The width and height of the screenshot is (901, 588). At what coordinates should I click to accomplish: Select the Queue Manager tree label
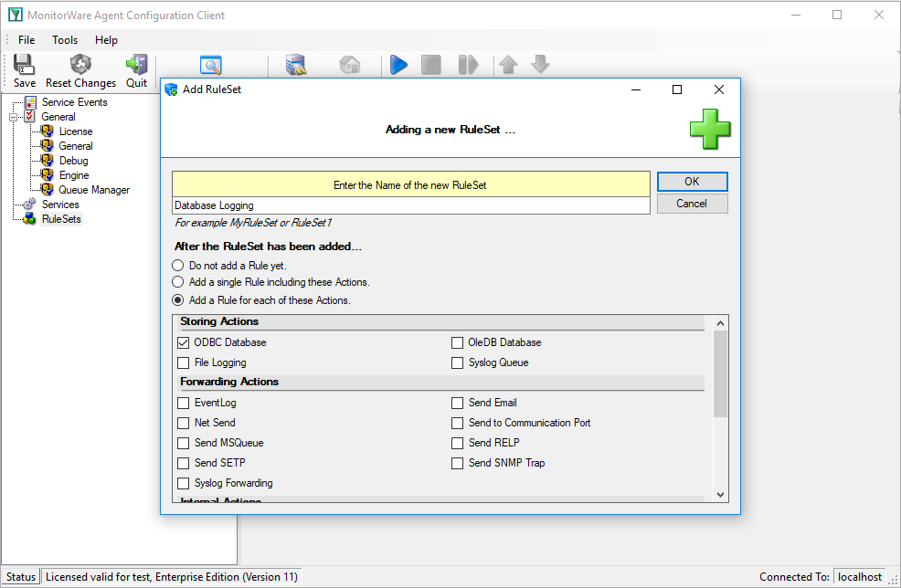[94, 190]
